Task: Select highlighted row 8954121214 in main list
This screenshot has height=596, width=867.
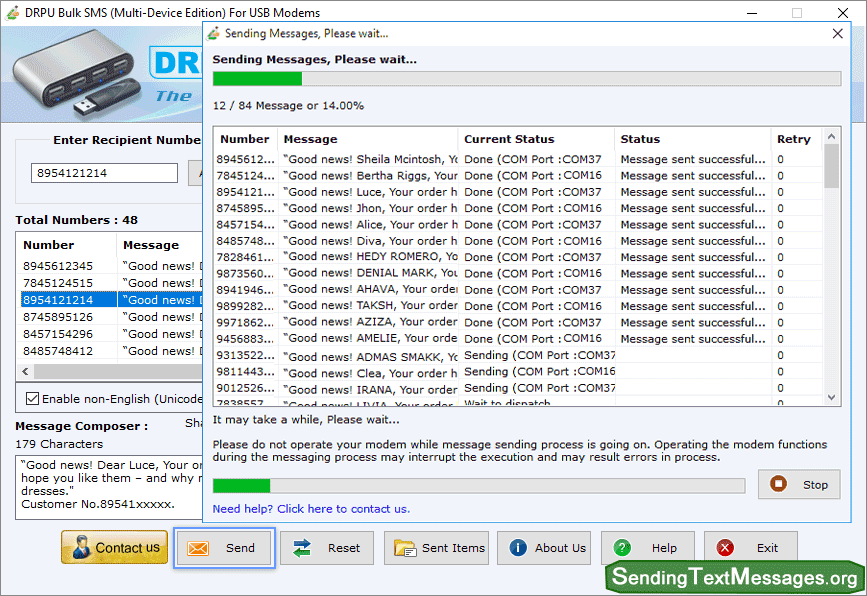Action: [x=112, y=300]
